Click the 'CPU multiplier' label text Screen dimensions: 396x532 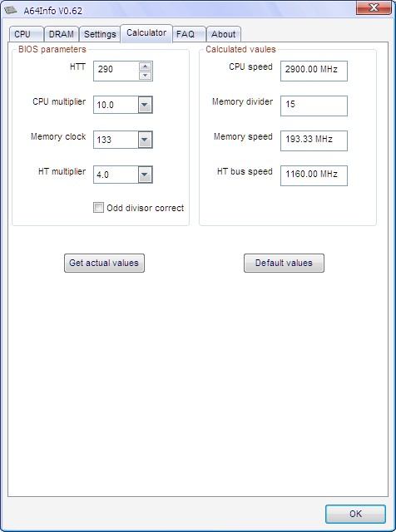59,101
